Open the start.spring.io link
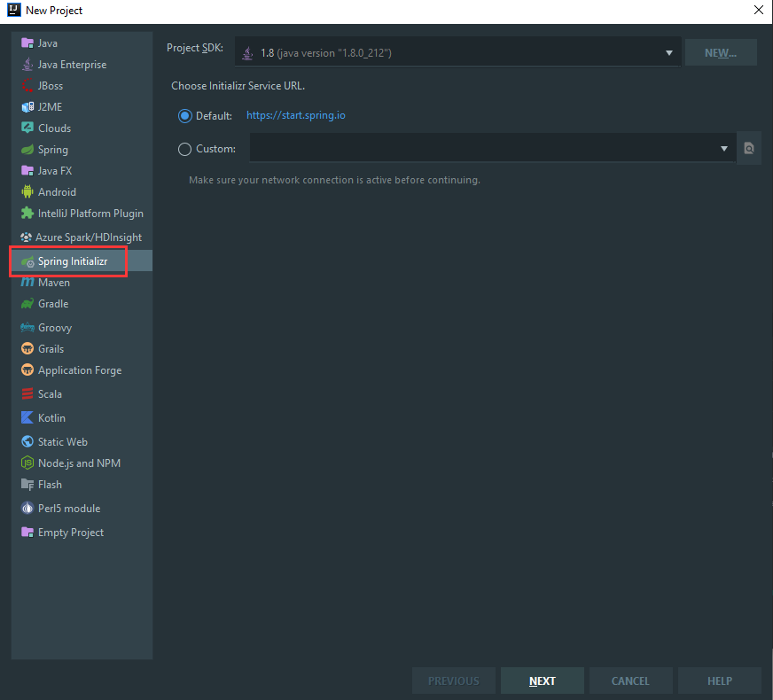773x700 pixels. pyautogui.click(x=296, y=115)
